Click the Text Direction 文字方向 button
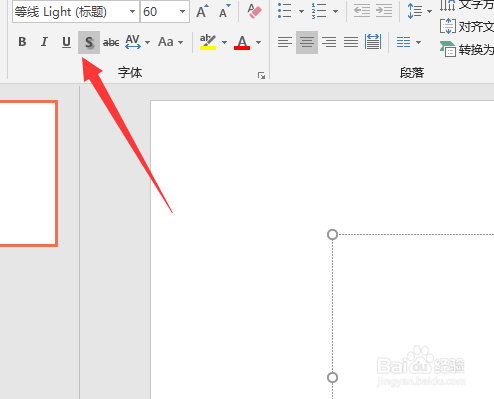 [x=467, y=5]
